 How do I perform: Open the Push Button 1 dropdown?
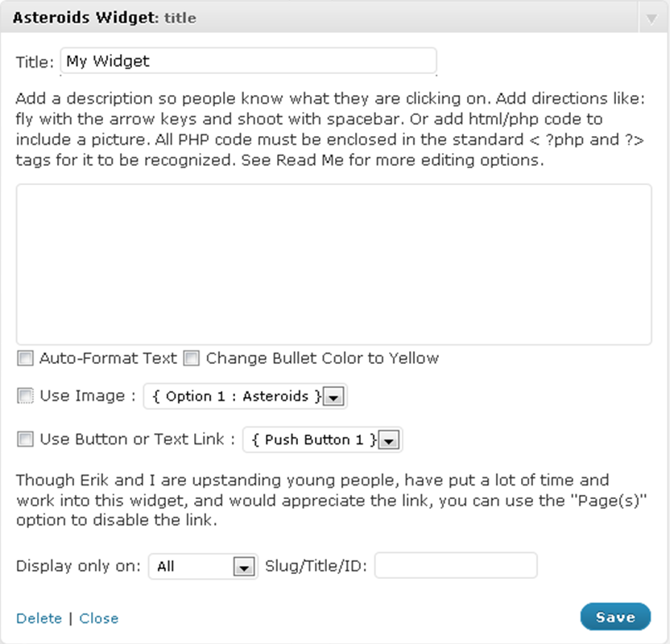pyautogui.click(x=322, y=440)
